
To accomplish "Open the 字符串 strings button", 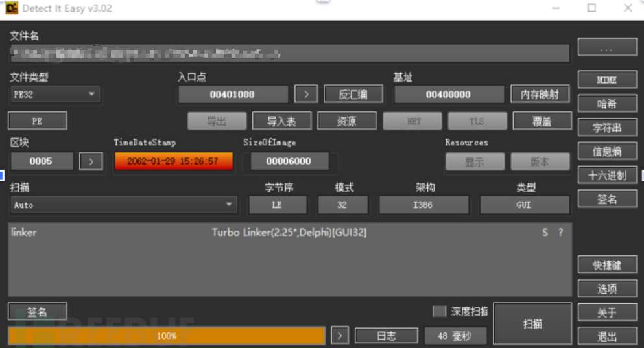I will (607, 128).
